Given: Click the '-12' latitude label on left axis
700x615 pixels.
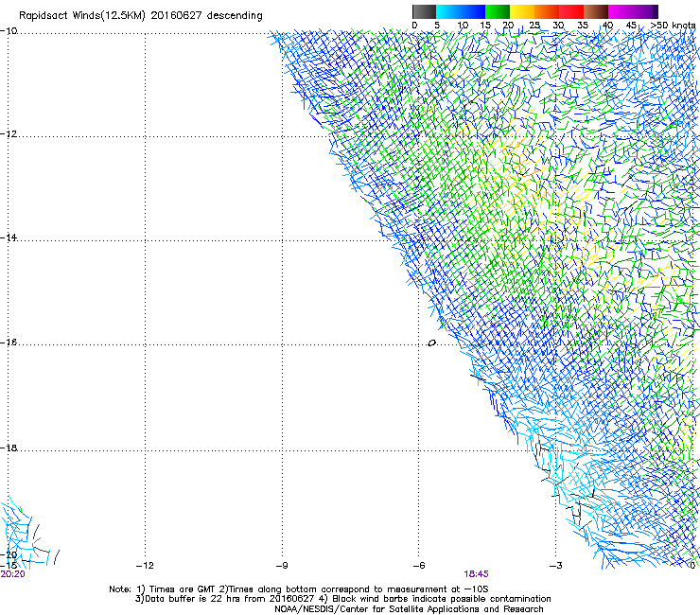Looking at the screenshot, I should click(x=9, y=134).
